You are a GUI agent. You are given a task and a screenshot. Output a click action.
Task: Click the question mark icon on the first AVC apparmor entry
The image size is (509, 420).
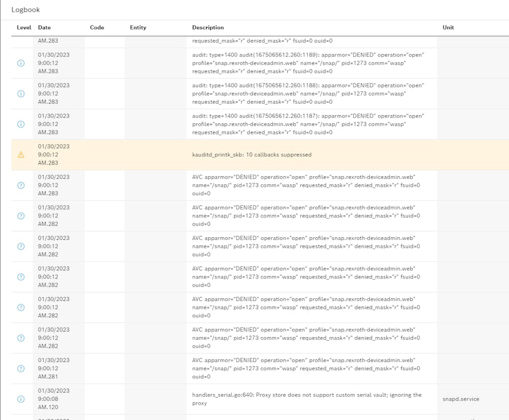[x=21, y=185]
